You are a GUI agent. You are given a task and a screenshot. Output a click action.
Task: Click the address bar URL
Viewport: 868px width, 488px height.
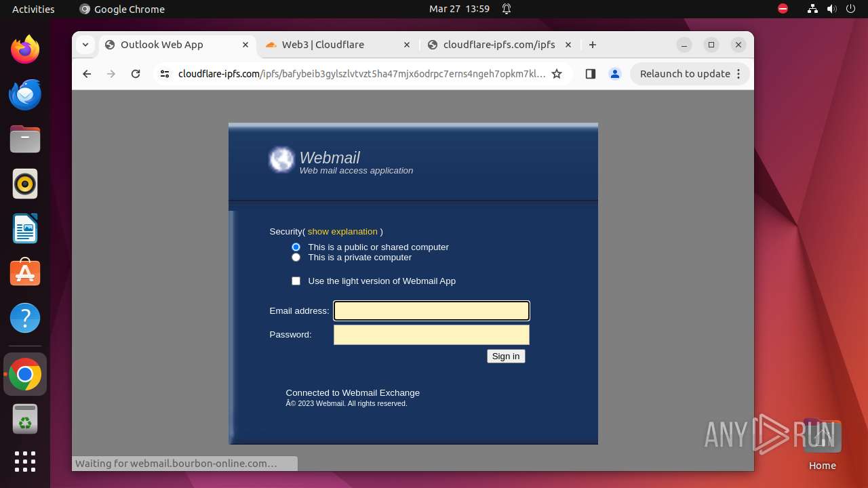click(361, 74)
